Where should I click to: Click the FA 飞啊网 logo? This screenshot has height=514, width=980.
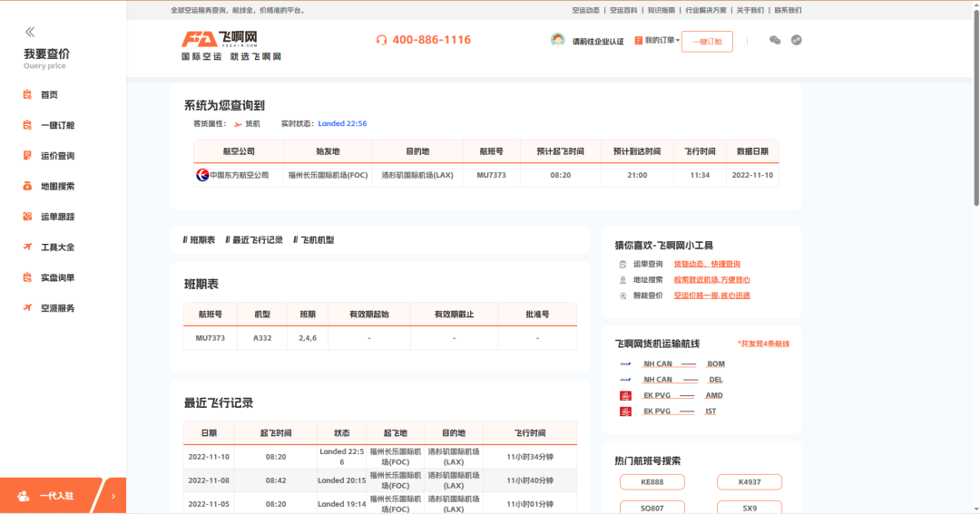220,39
